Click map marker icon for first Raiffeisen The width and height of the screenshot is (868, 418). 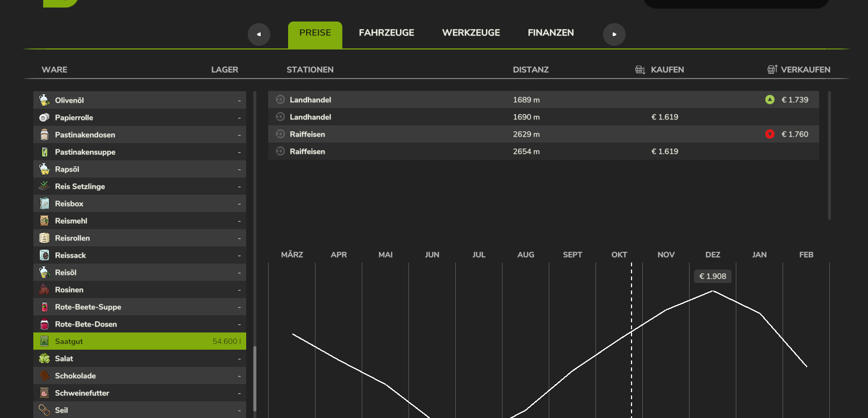pos(280,134)
